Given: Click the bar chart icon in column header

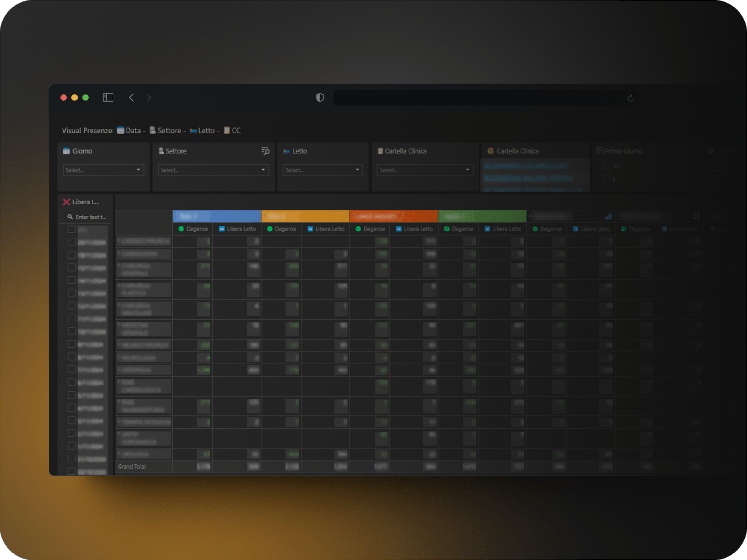Looking at the screenshot, I should [608, 217].
